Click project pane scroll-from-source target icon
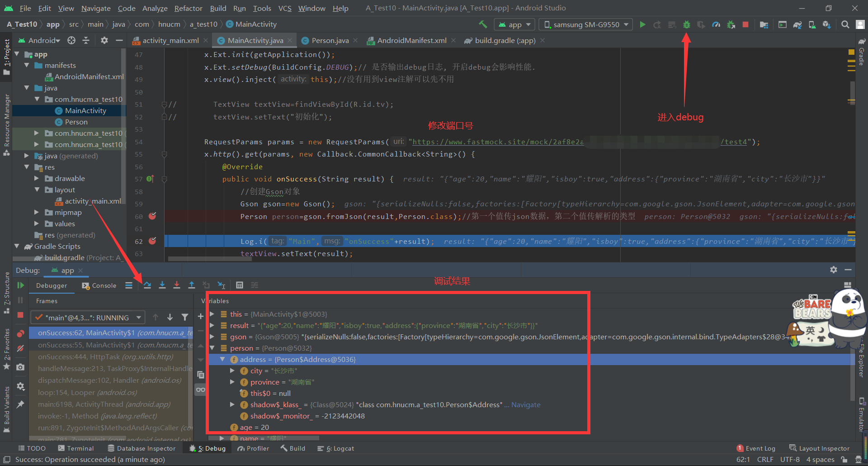The height and width of the screenshot is (466, 868). [71, 40]
